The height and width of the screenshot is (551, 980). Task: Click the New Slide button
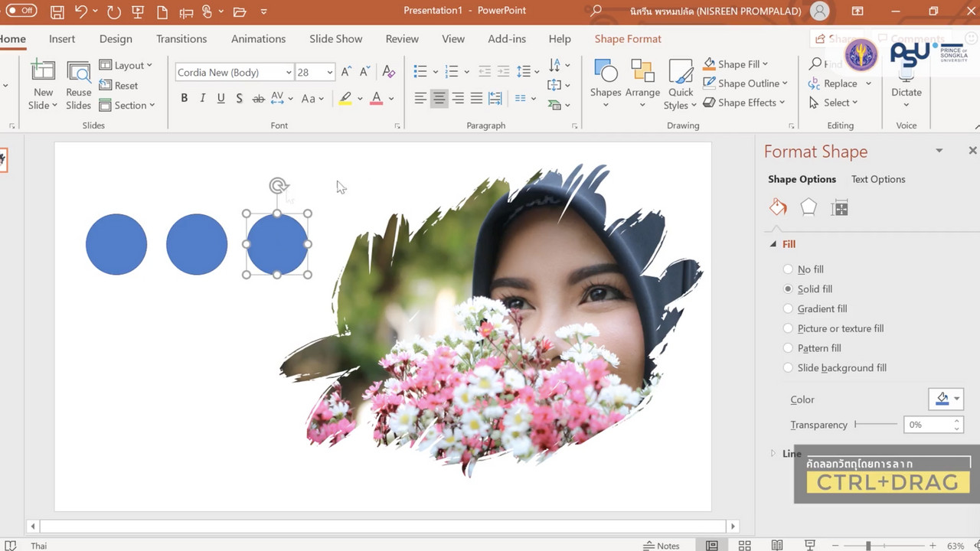click(43, 84)
